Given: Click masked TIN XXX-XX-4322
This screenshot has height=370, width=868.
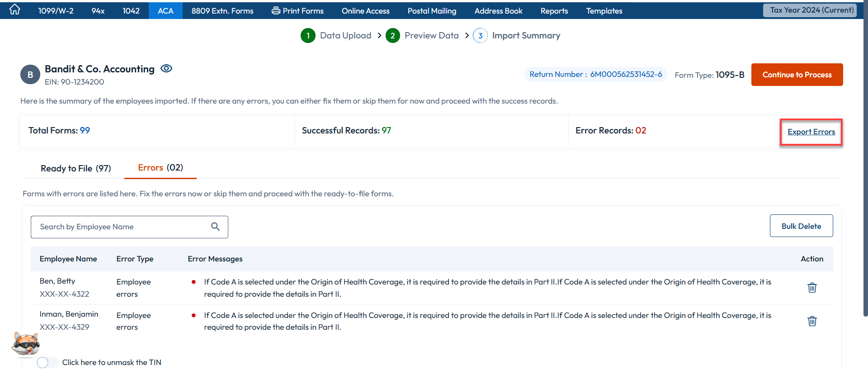Looking at the screenshot, I should click(x=64, y=294).
